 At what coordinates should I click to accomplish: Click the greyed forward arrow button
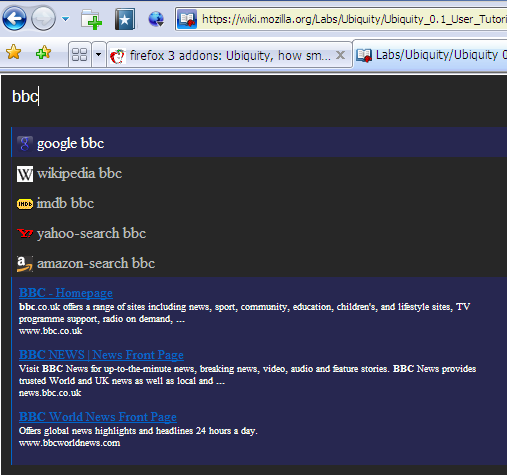pos(43,18)
